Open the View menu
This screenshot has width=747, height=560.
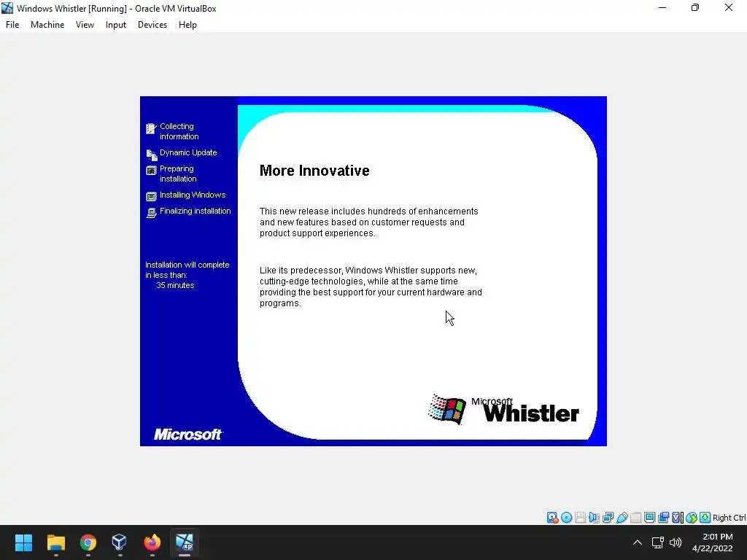click(85, 25)
